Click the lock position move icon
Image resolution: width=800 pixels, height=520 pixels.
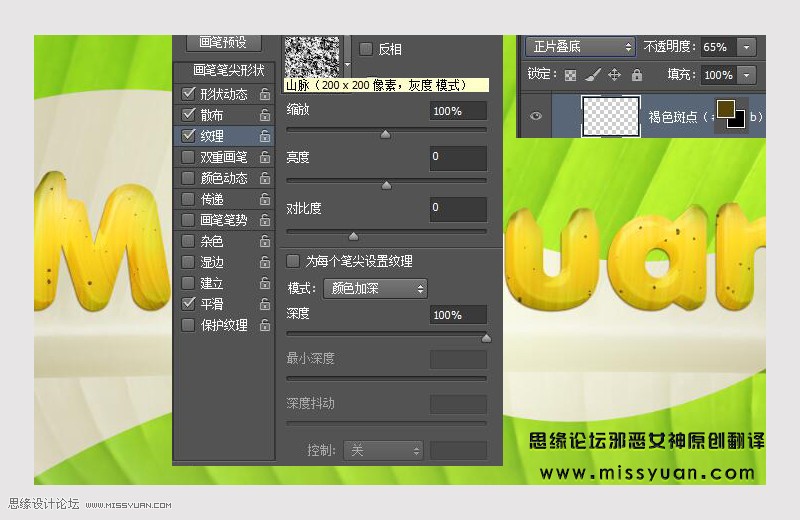(x=615, y=75)
